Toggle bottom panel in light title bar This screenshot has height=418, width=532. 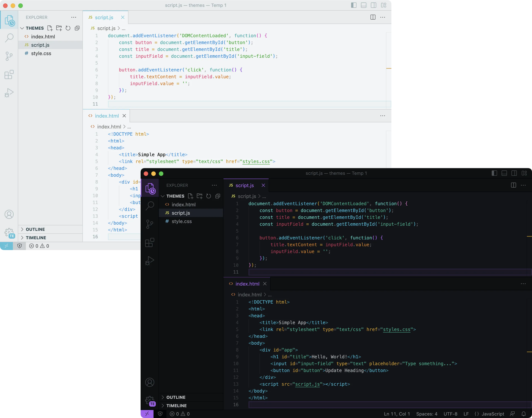(364, 5)
